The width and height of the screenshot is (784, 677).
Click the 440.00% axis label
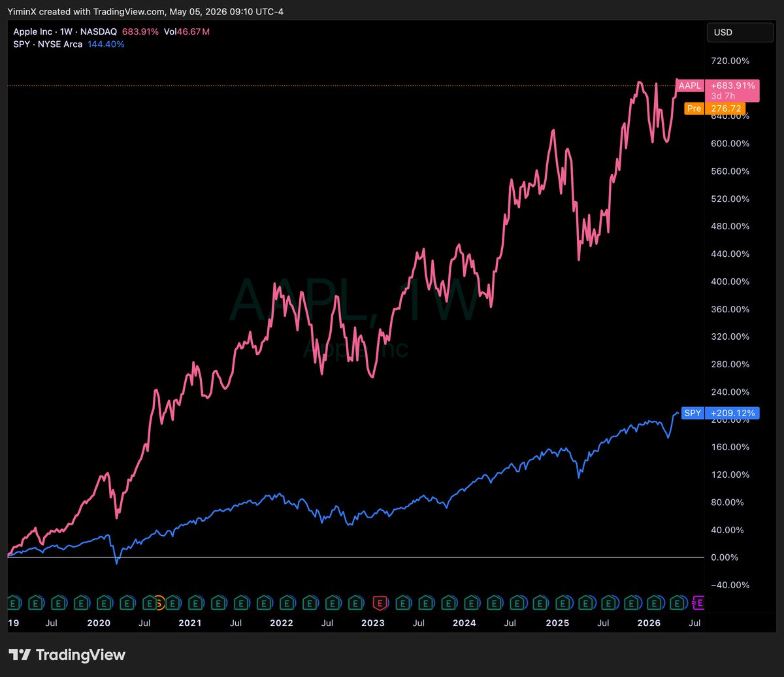coord(730,254)
